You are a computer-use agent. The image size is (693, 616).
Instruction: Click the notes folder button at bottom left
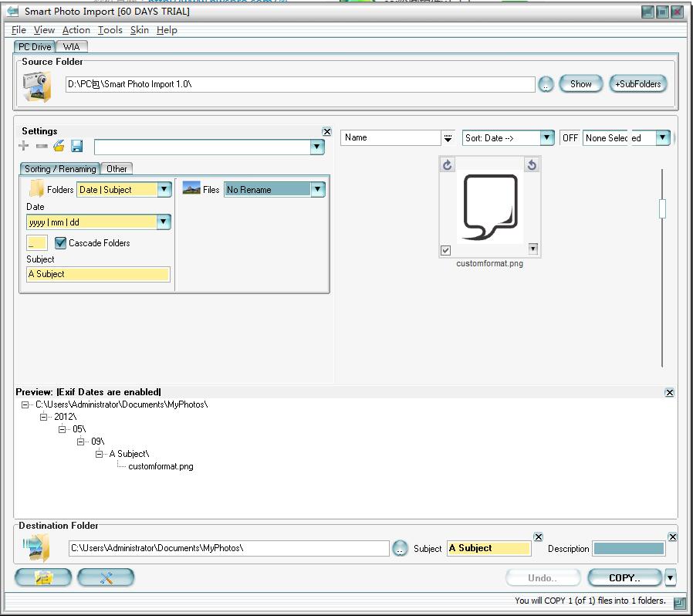[x=43, y=577]
